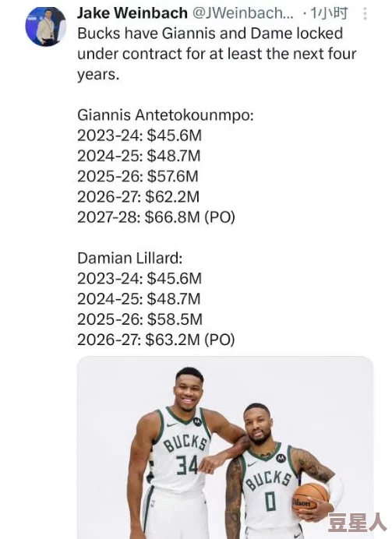Click the Jake Weinbach display name
Screen dimensions: 392x539
132,13
